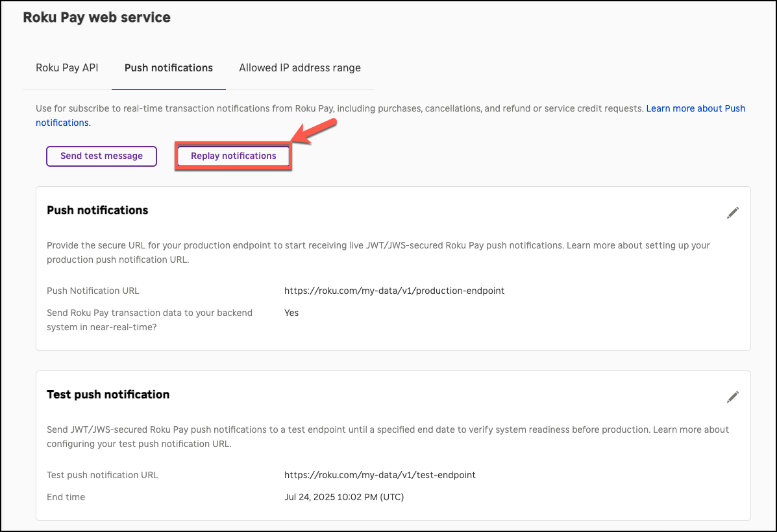
Task: Switch to the Roku Pay API tab
Action: 66,67
